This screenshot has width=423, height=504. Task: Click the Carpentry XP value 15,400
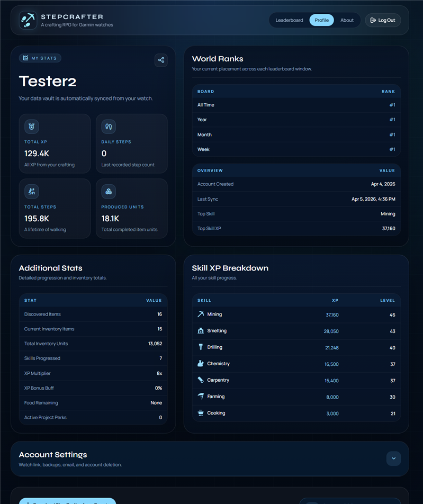331,381
